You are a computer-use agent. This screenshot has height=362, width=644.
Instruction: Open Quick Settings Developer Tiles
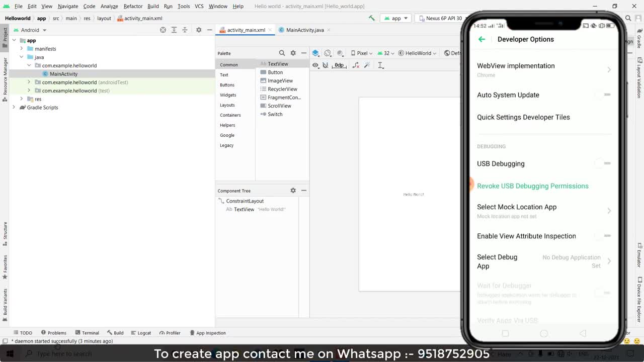(523, 117)
